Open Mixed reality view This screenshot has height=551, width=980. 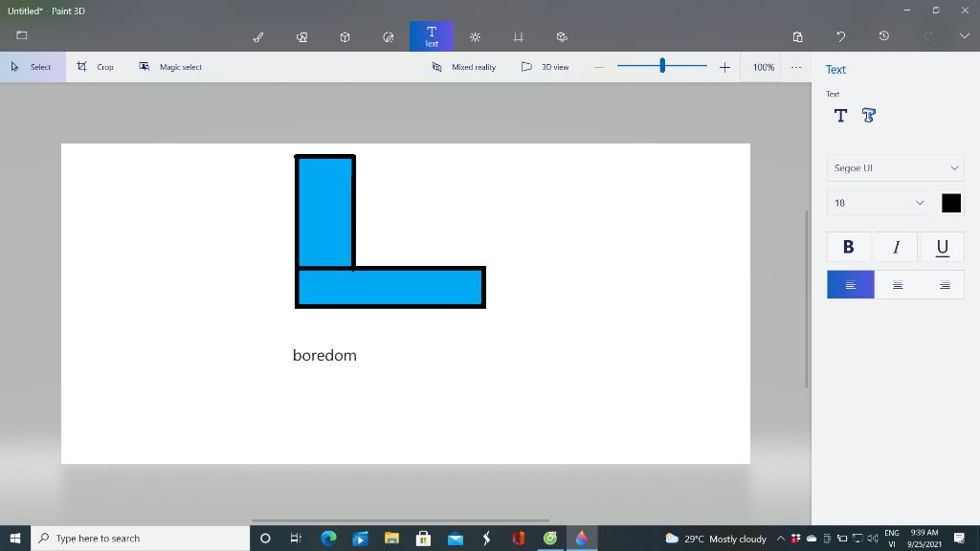click(x=464, y=67)
